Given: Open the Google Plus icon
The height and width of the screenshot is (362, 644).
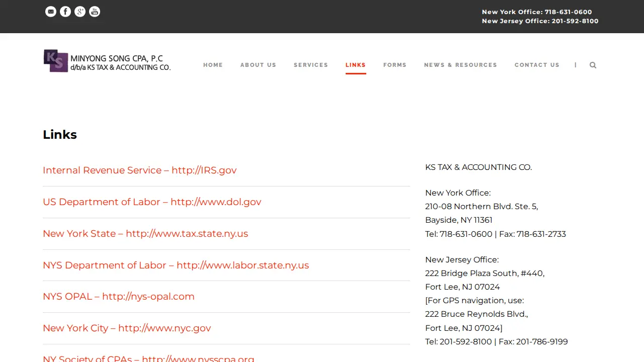Looking at the screenshot, I should pos(80,12).
